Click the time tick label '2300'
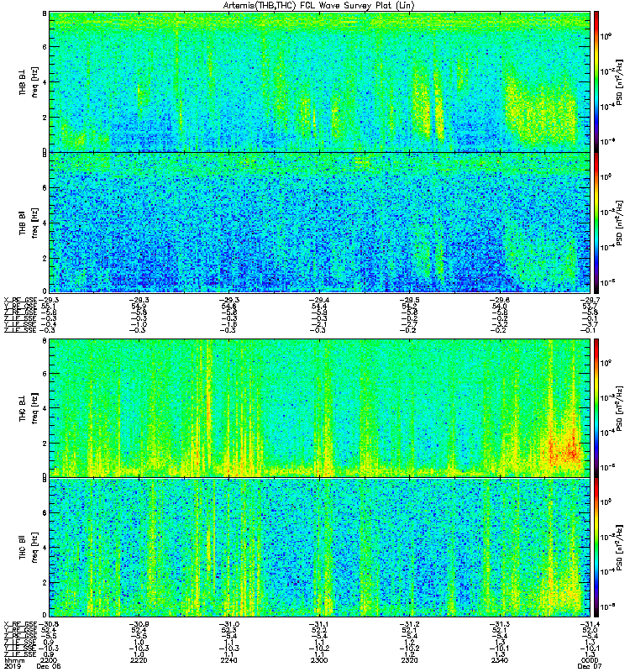Image resolution: width=630 pixels, height=672 pixels. coord(319,660)
